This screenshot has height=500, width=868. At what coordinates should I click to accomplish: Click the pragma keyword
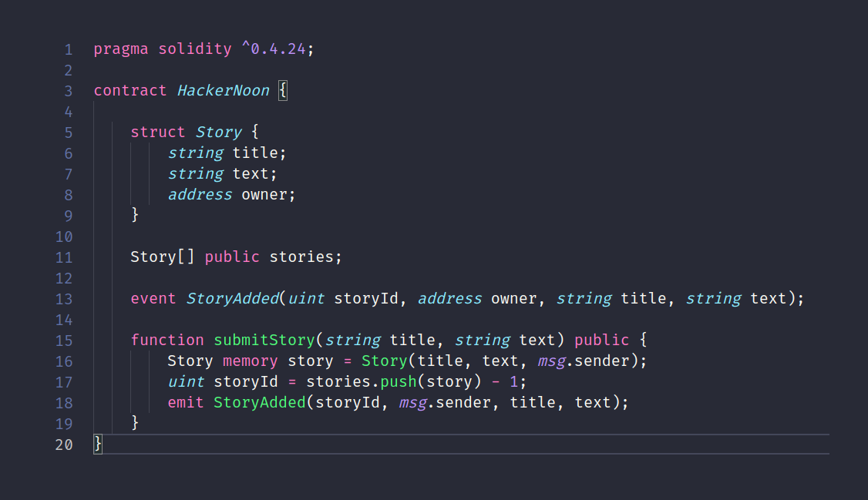[x=121, y=49]
